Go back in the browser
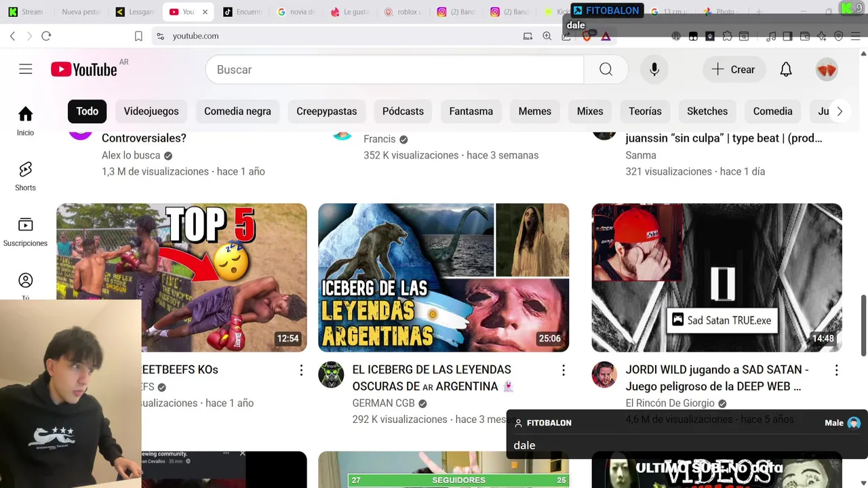This screenshot has height=488, width=868. point(12,36)
